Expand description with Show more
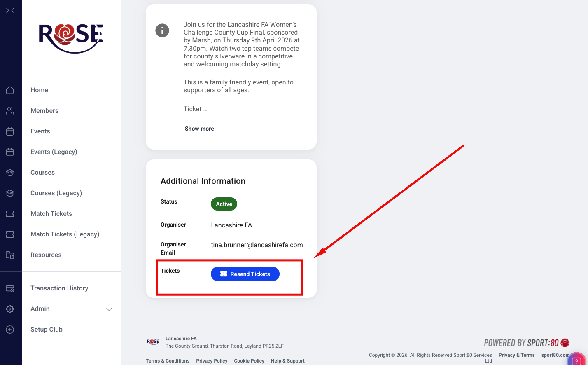588x365 pixels. [199, 129]
